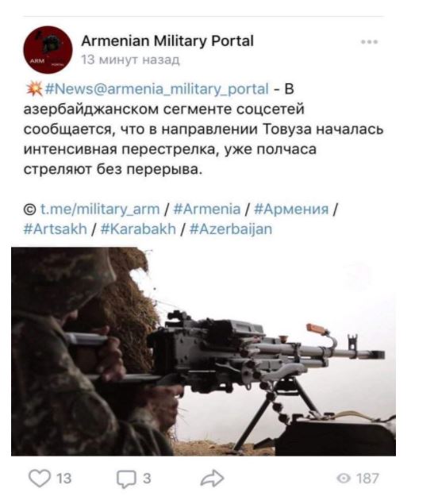Click the like count 13

tap(63, 479)
